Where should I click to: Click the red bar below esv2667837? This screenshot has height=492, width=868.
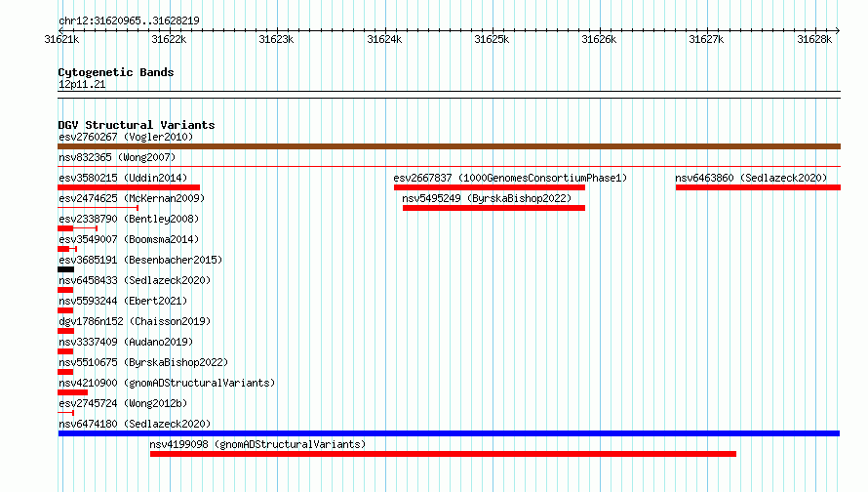[490, 187]
